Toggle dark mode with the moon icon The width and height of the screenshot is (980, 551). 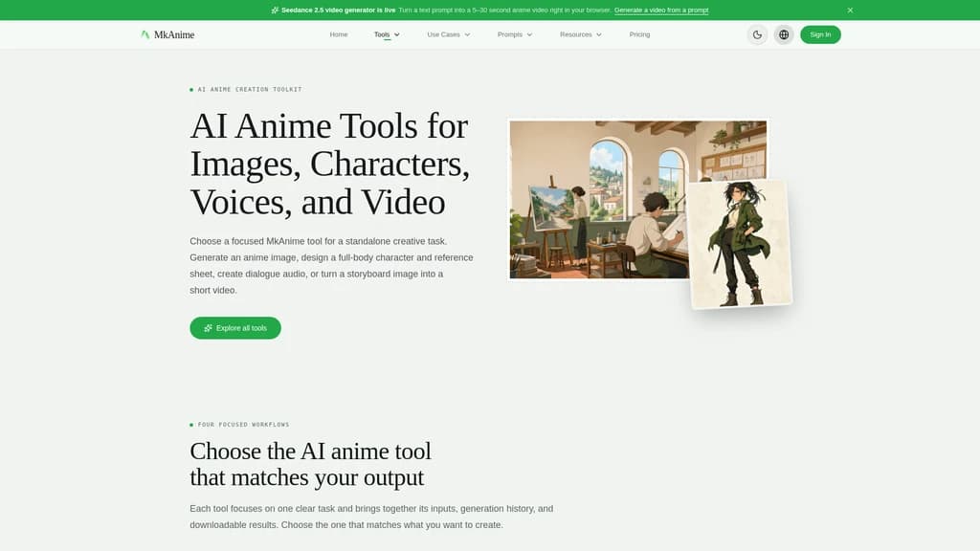coord(757,35)
